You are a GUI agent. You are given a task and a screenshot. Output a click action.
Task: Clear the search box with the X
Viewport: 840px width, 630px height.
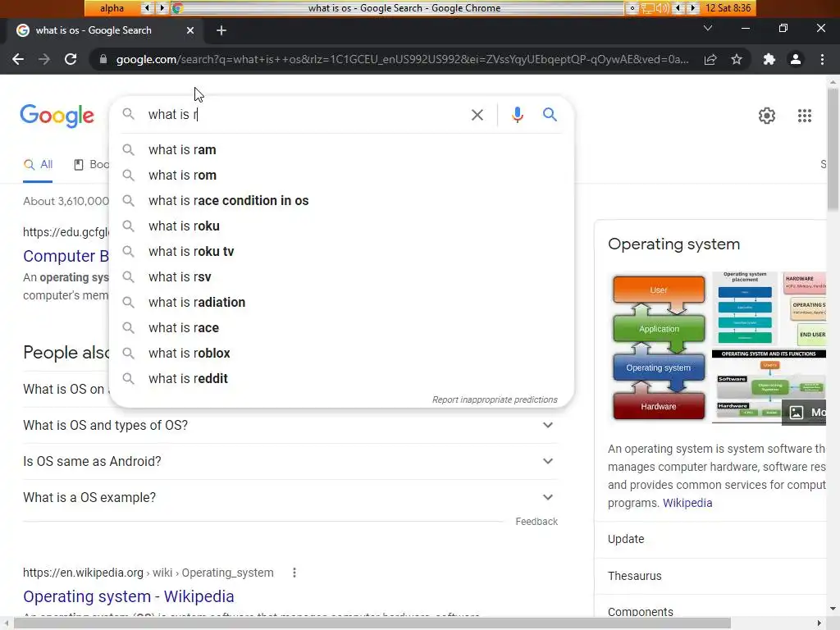(477, 115)
